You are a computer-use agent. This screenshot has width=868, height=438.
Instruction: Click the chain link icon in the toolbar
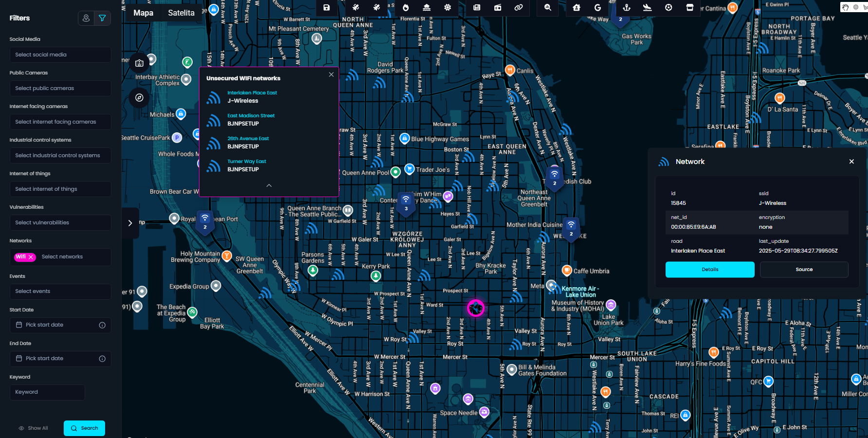519,7
